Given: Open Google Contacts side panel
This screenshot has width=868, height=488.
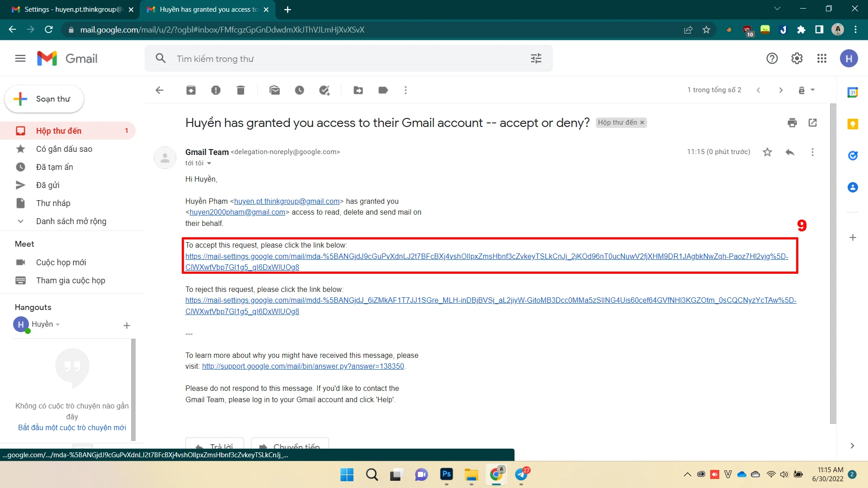Looking at the screenshot, I should 853,188.
